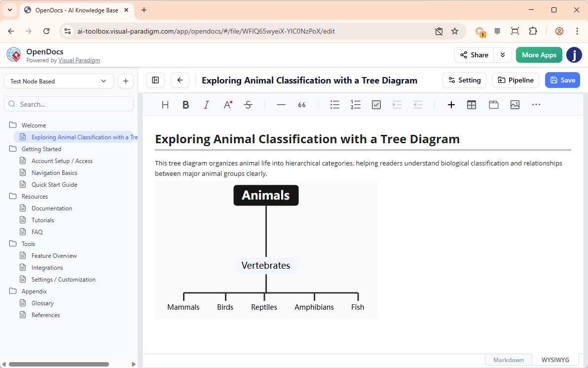Screen dimensions: 588x368
Task: Open the text color picker
Action: click(227, 105)
